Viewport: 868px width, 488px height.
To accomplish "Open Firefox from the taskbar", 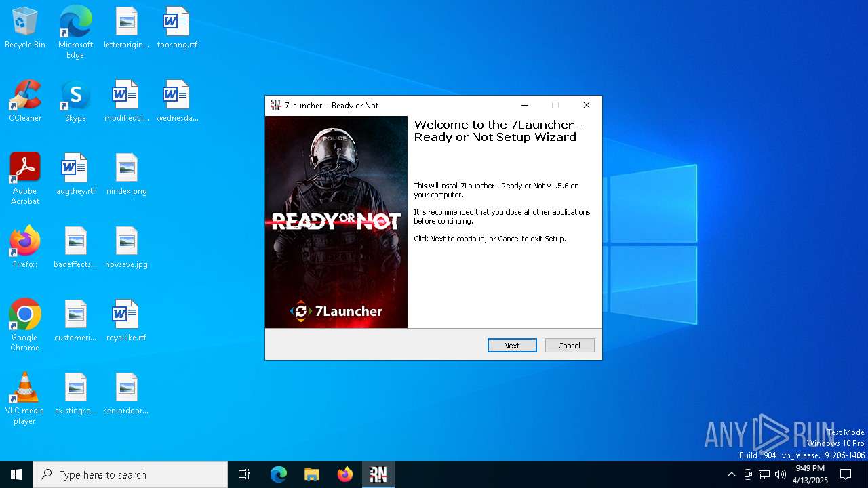I will pos(345,474).
